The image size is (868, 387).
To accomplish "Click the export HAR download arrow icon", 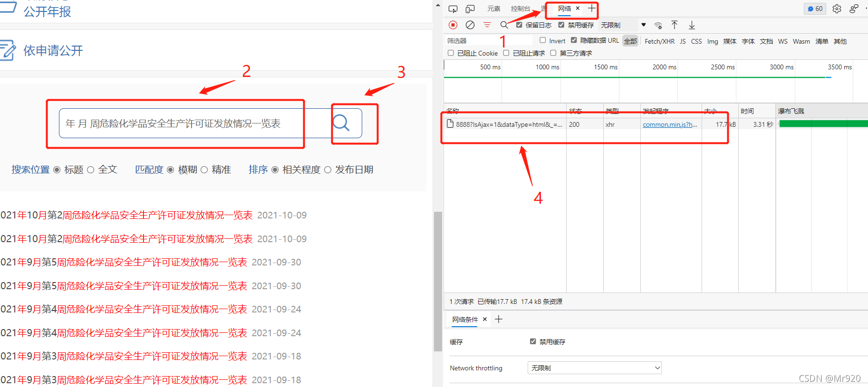I will coord(692,25).
